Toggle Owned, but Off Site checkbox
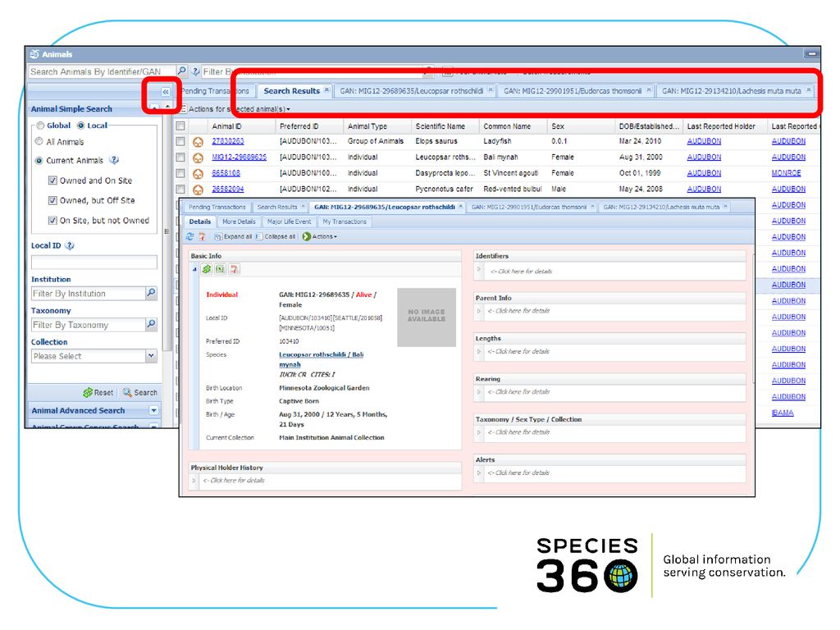This screenshot has height=630, width=840. tap(52, 200)
